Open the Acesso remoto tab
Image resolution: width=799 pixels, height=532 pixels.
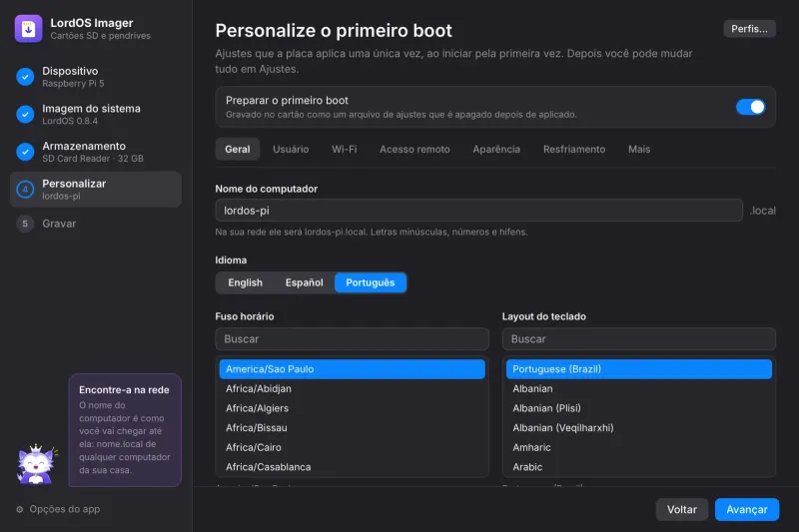point(414,149)
